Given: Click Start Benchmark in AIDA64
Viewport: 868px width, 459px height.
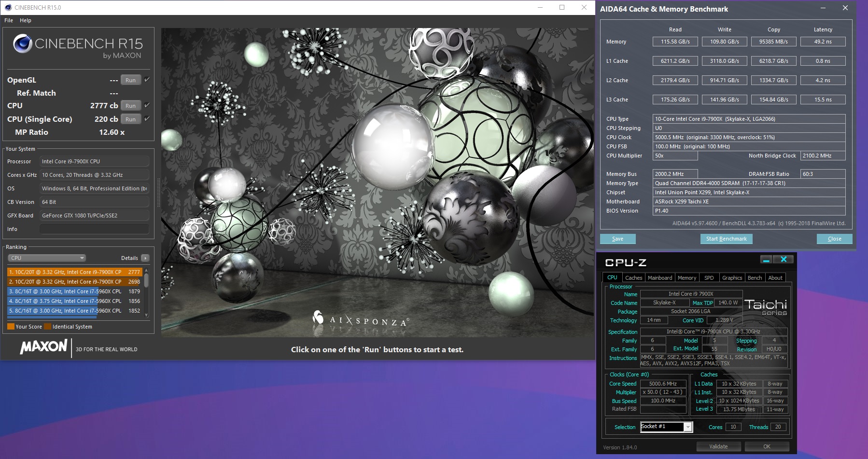Looking at the screenshot, I should tap(726, 239).
